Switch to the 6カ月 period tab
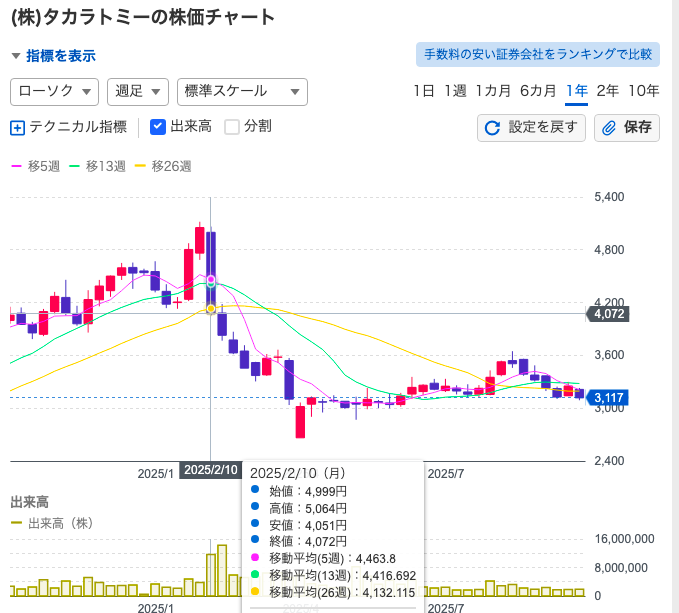This screenshot has width=679, height=613. coord(538,91)
